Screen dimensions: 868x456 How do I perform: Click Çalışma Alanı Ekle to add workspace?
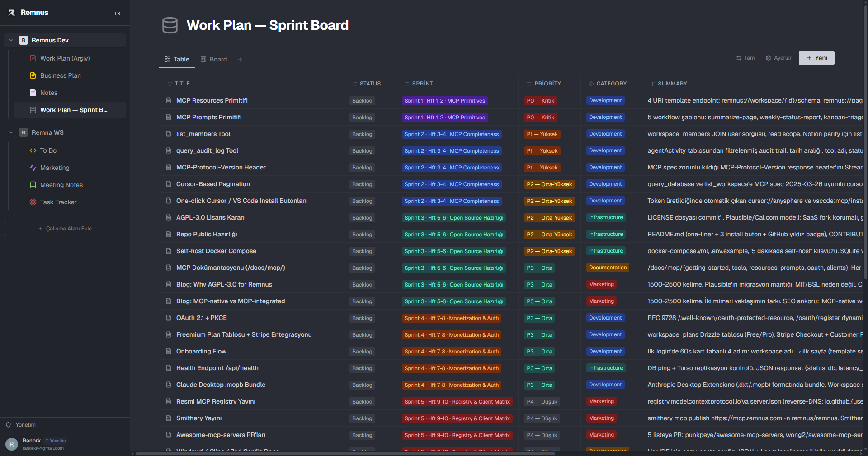pos(65,229)
